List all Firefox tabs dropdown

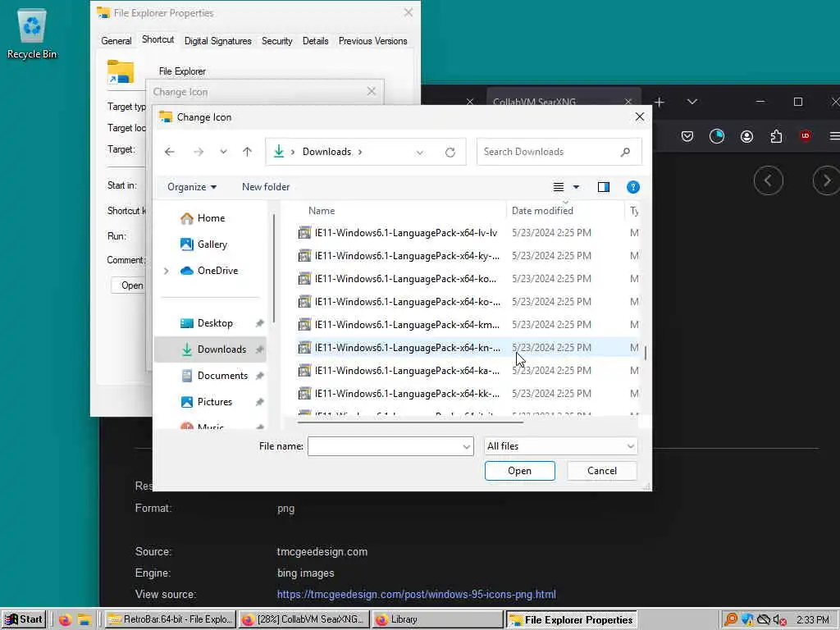pyautogui.click(x=692, y=102)
